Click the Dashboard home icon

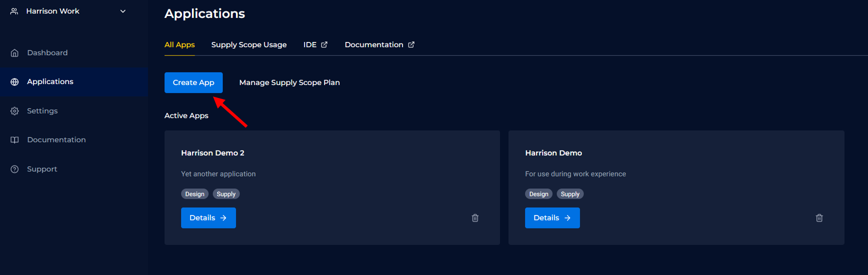click(x=14, y=52)
